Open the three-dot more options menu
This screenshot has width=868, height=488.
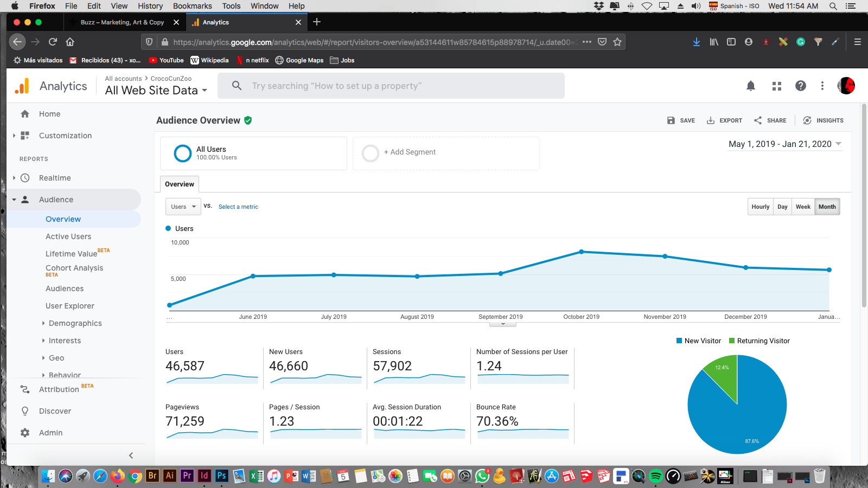[x=822, y=86]
